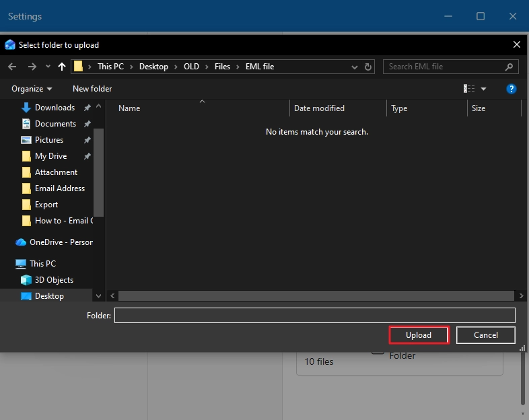Select OneDrive - Personal in sidebar
The image size is (529, 420).
point(54,242)
